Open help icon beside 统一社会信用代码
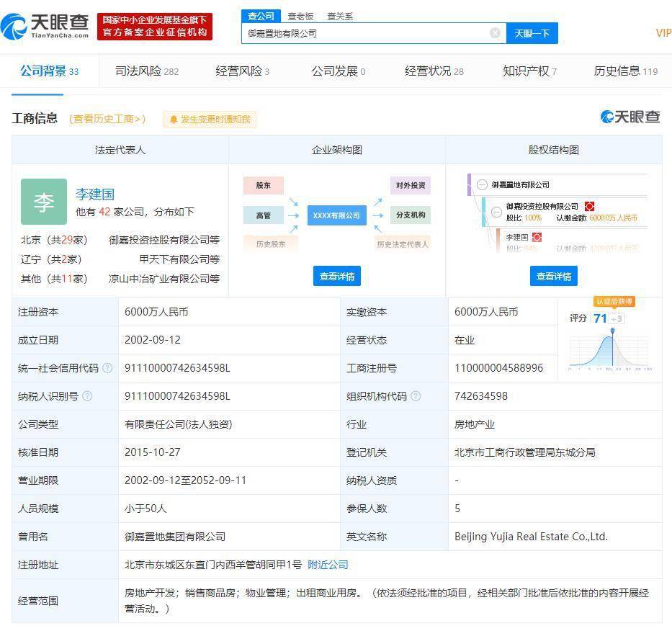Screen dimensions: 672x631 point(107,368)
